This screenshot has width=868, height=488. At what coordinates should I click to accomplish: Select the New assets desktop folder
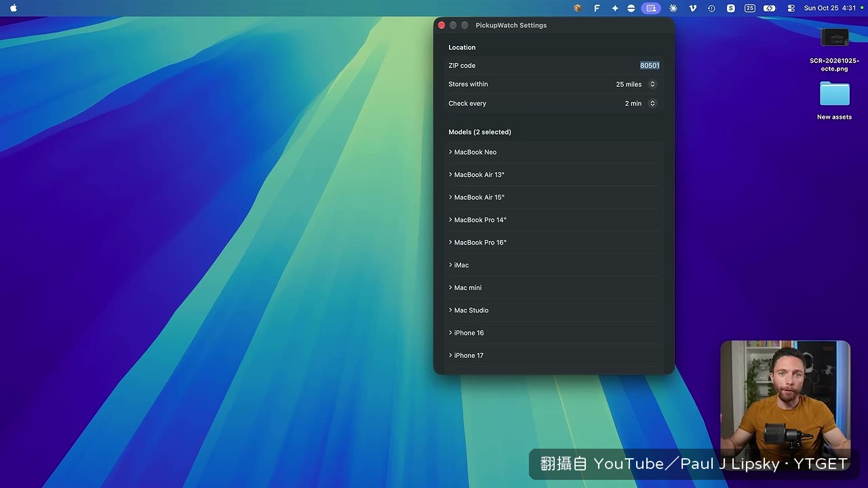click(834, 100)
